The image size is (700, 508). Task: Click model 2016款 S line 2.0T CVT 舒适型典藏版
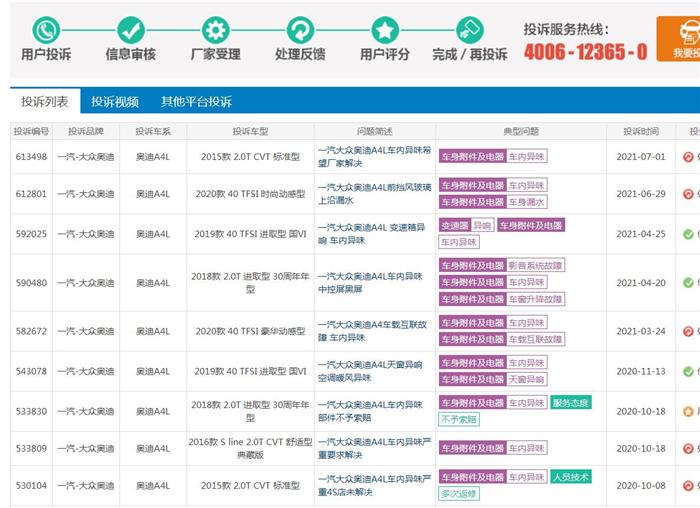[250, 448]
